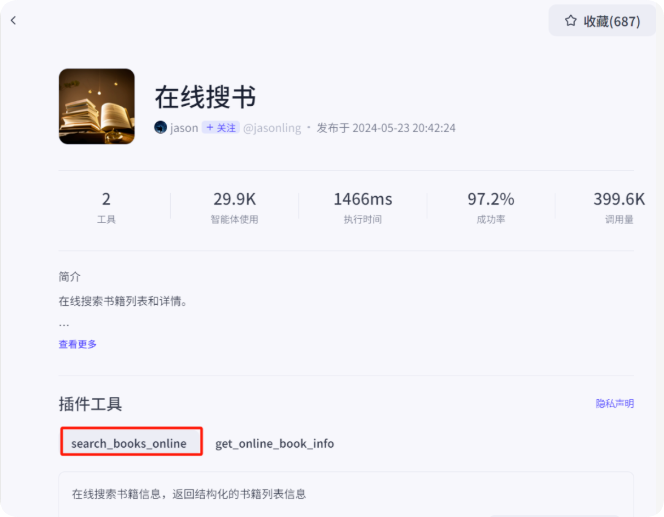
Task: Click the 399.6K 调用量 statistic
Action: (619, 207)
